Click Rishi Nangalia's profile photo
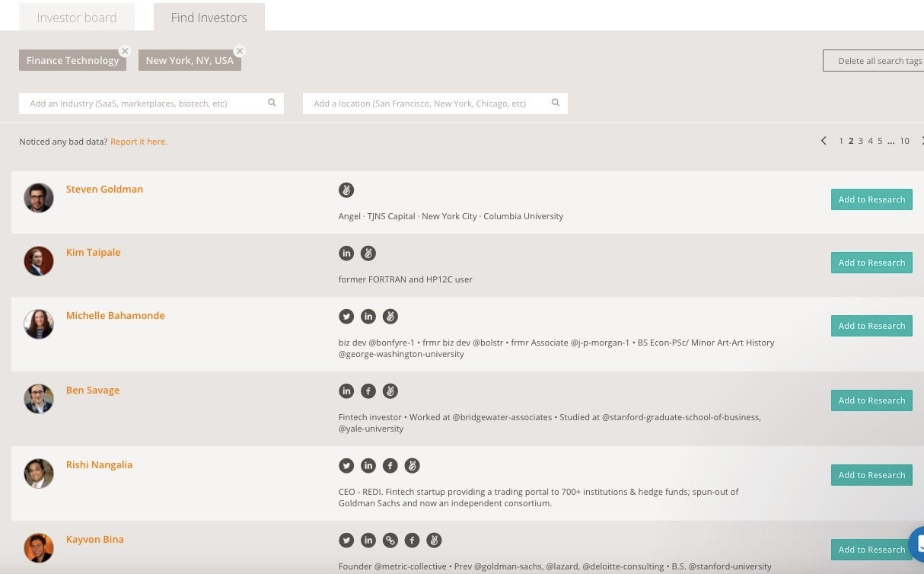The image size is (924, 574). [39, 474]
